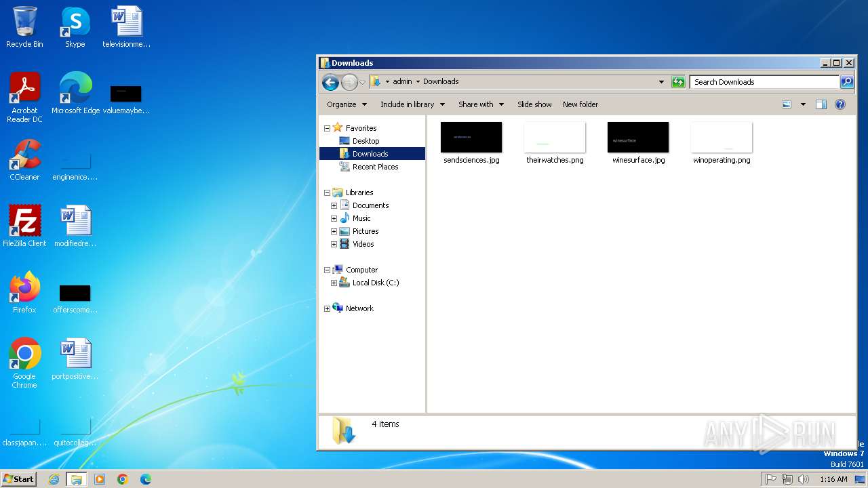The width and height of the screenshot is (868, 488).
Task: Open the views options dropdown arrow
Action: coord(803,104)
